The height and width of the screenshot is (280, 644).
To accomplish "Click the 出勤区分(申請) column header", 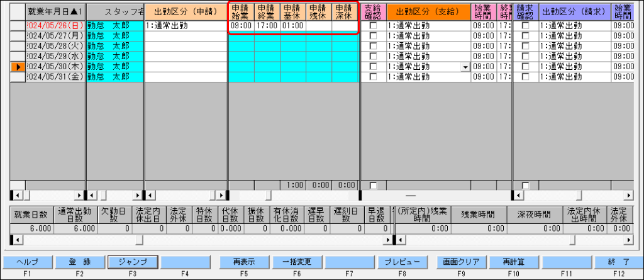I will [186, 12].
